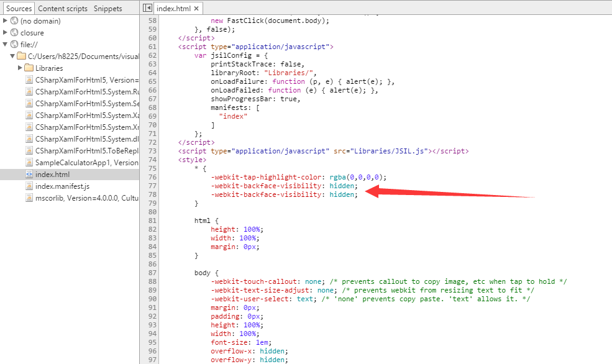Screen dimensions: 612x364
Task: Click the globe icon beside (no domain)
Action: [14, 21]
